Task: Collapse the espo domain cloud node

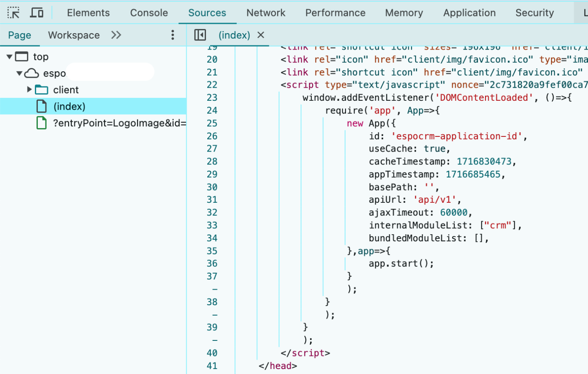Action: [19, 73]
